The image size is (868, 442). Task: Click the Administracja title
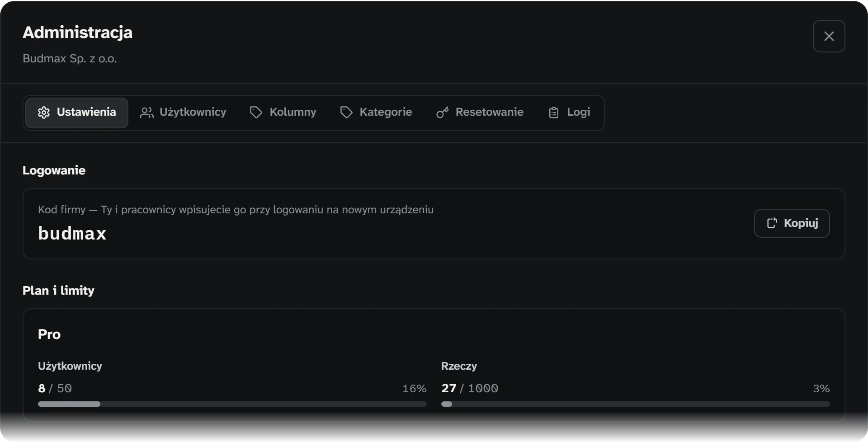pyautogui.click(x=77, y=33)
